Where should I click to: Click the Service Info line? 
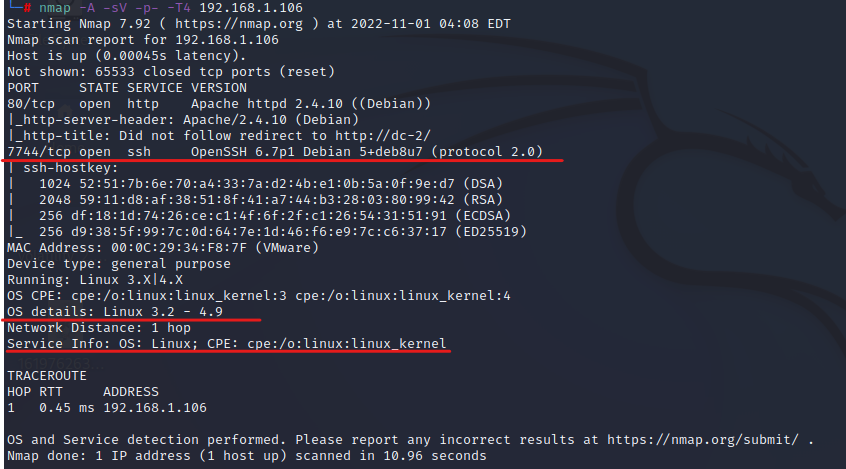point(226,344)
